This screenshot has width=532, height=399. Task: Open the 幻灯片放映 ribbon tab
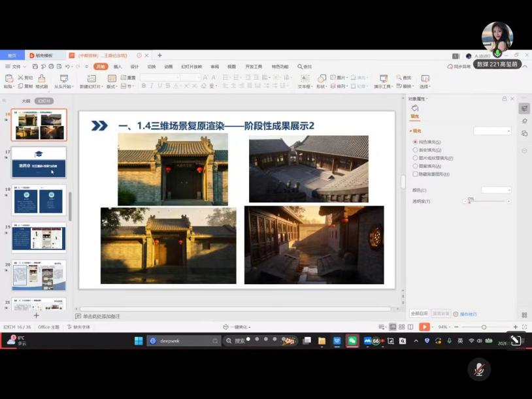click(191, 67)
